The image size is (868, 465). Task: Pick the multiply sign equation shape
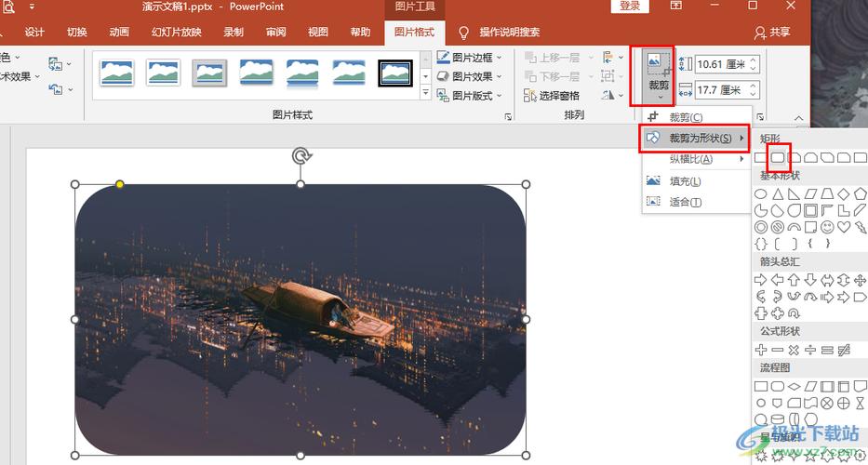point(794,350)
